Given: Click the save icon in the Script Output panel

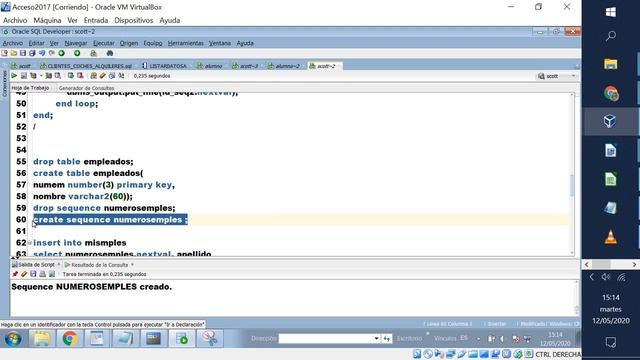Looking at the screenshot, I should (33, 274).
